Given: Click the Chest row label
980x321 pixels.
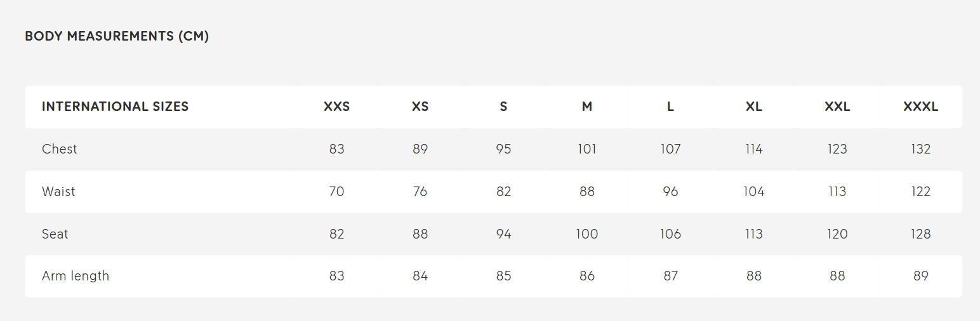Looking at the screenshot, I should (59, 149).
